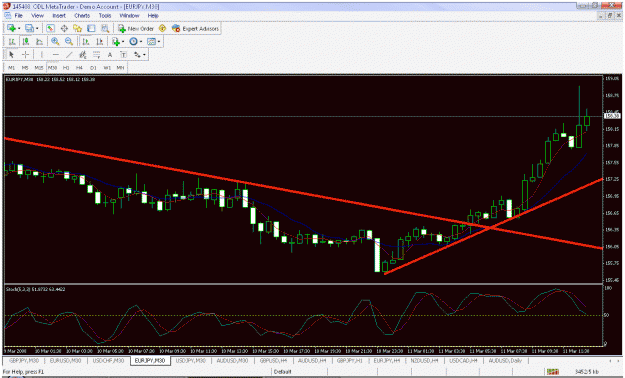Toggle the Terminal window icon
625x378 pixels.
point(91,28)
